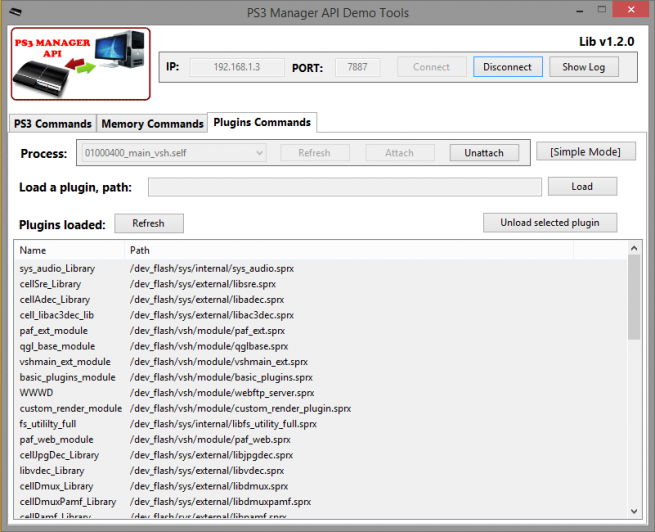Select the Plugins Commands tab
The height and width of the screenshot is (532, 655).
click(262, 122)
